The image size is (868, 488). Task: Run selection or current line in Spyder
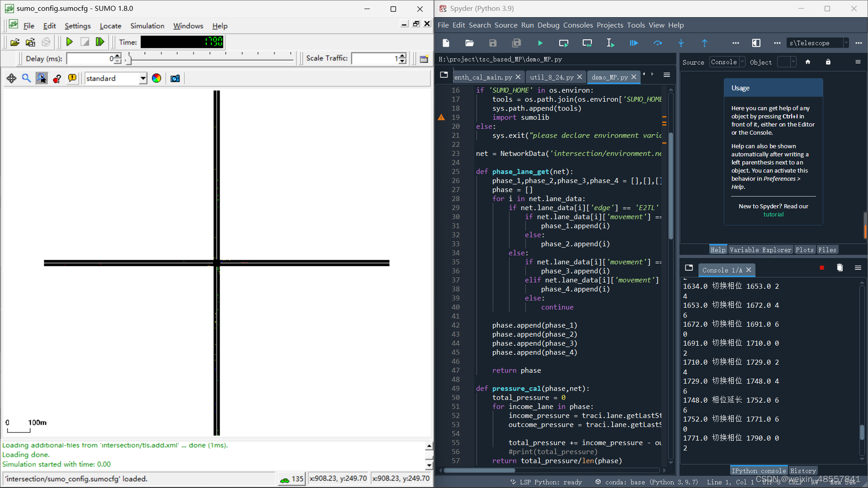tap(610, 43)
